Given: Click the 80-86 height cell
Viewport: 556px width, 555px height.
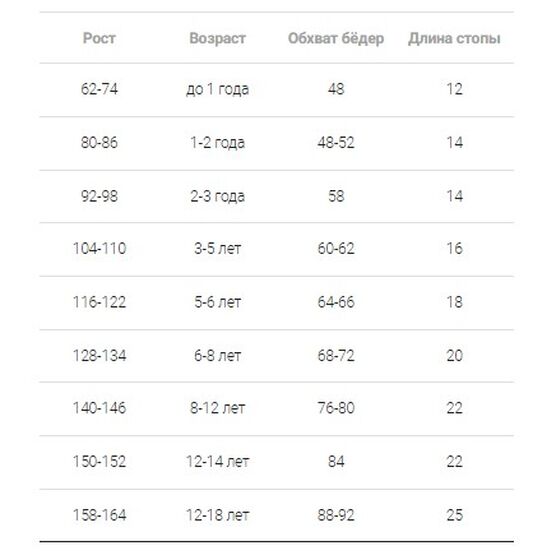Looking at the screenshot, I should coord(99,143).
